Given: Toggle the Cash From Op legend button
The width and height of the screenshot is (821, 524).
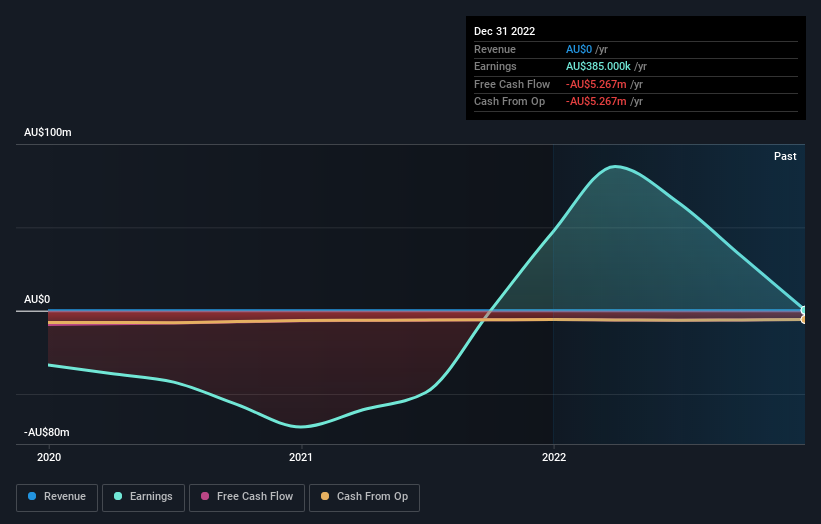Looking at the screenshot, I should [x=364, y=497].
